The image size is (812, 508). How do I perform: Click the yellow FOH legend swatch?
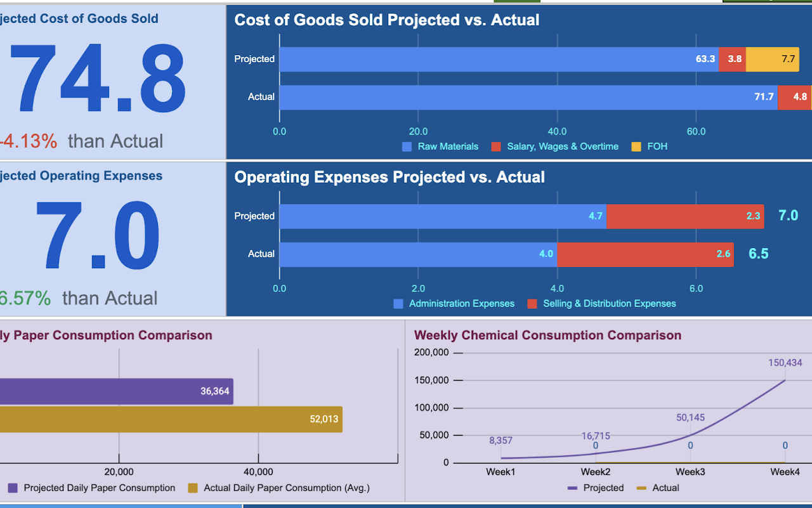[x=636, y=147]
